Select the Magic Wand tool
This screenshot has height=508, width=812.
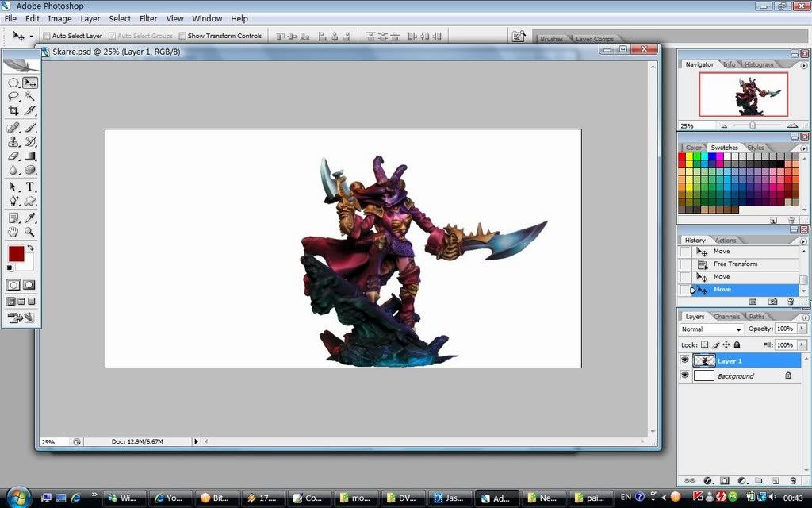click(29, 96)
